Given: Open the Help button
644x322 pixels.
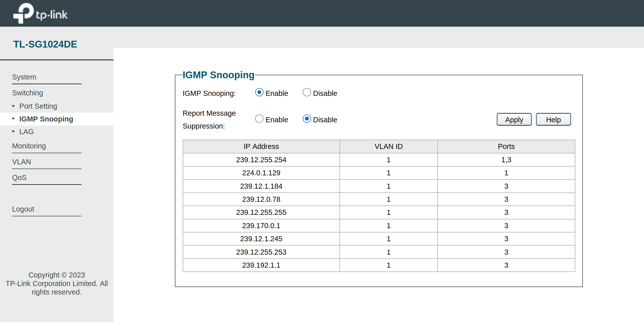Looking at the screenshot, I should pyautogui.click(x=553, y=119).
